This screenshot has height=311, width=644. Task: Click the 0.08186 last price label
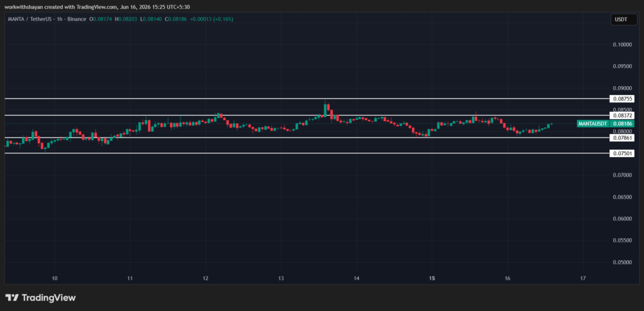click(622, 124)
